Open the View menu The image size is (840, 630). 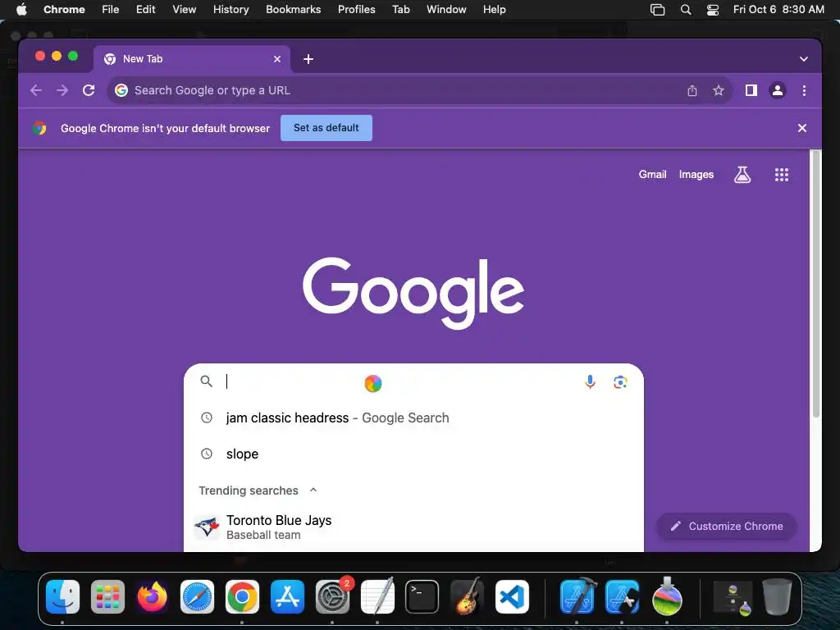(x=184, y=10)
